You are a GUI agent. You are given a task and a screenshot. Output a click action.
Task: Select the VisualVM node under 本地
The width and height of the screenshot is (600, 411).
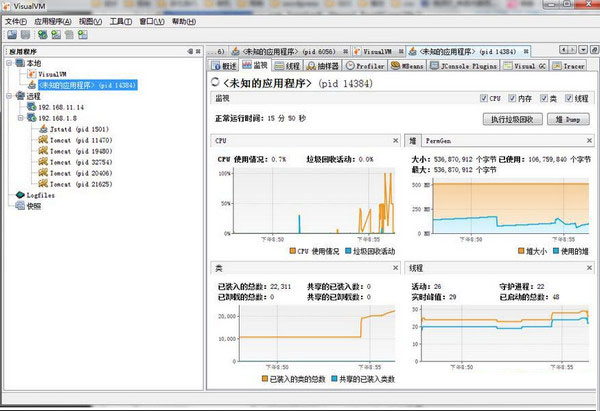53,74
